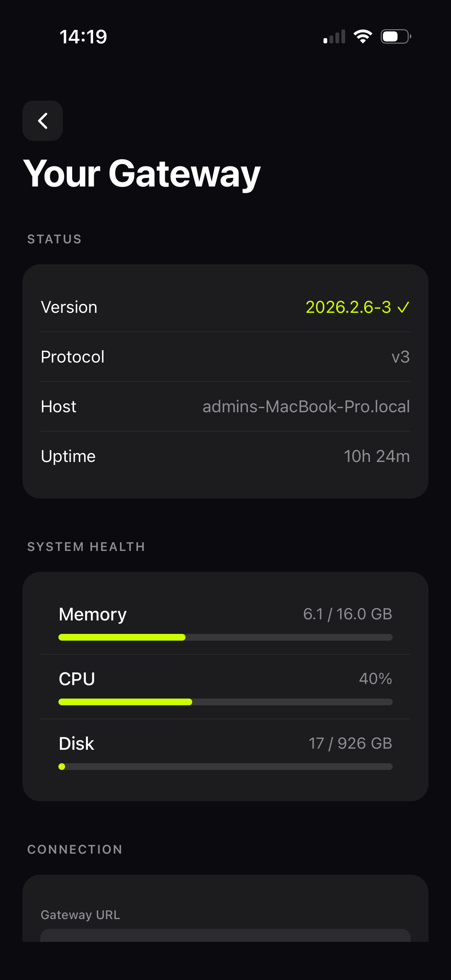Tap the cellular signal bars icon
451x980 pixels.
click(334, 37)
